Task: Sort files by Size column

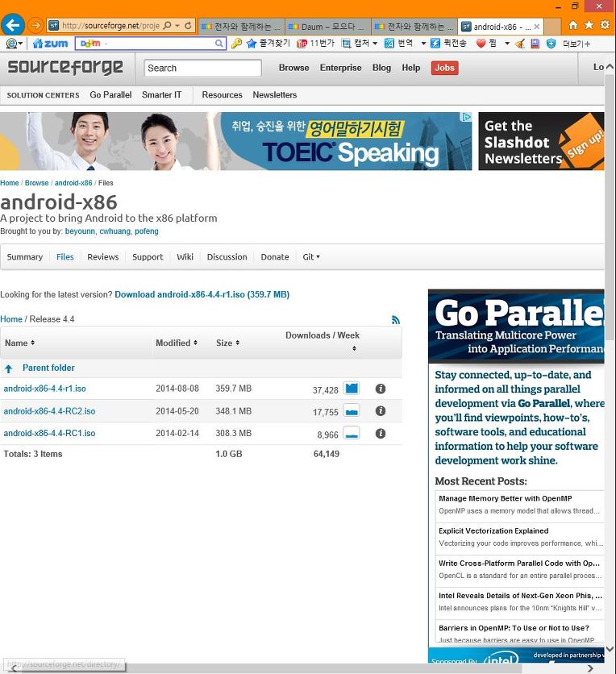Action: [228, 343]
